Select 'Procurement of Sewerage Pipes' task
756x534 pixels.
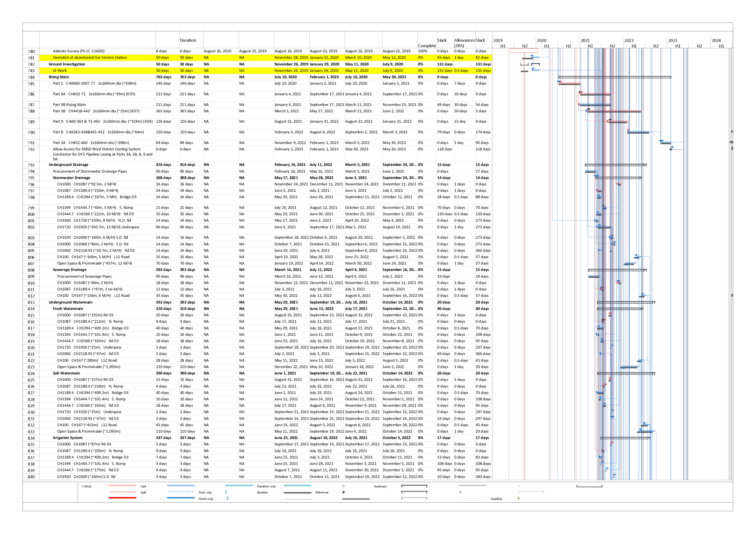(84, 277)
